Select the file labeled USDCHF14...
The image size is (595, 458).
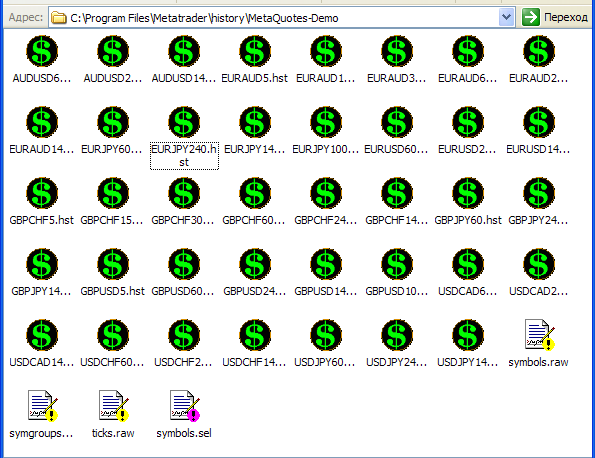pos(254,362)
